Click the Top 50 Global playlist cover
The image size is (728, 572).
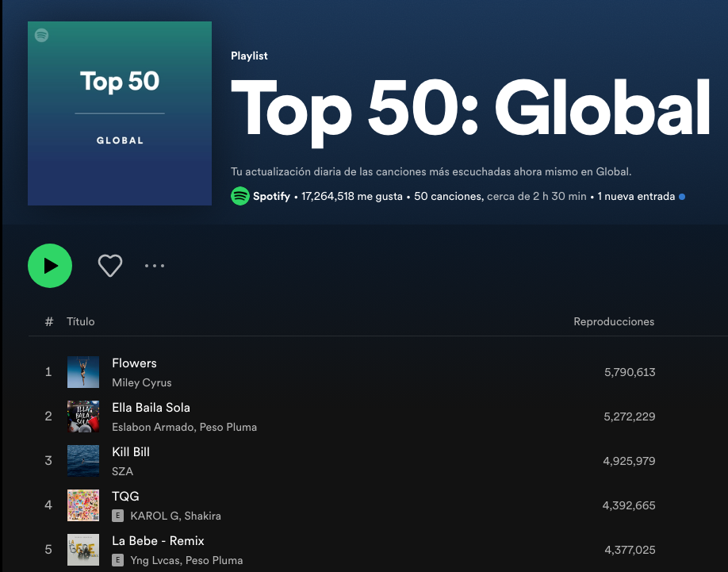[x=120, y=113]
